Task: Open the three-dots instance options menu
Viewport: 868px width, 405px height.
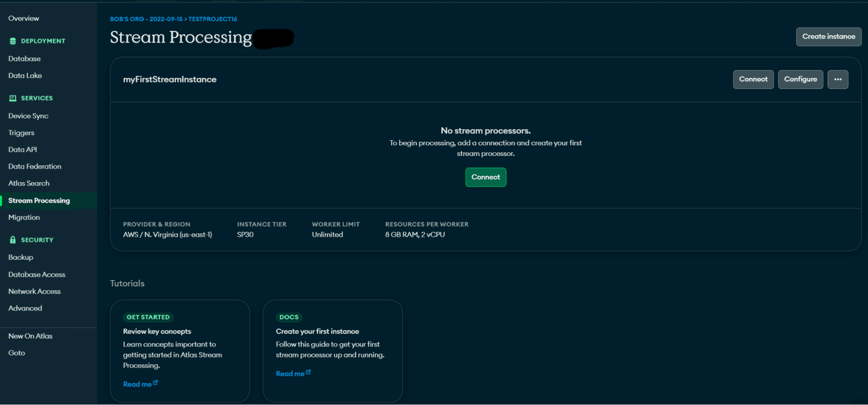Action: point(838,79)
